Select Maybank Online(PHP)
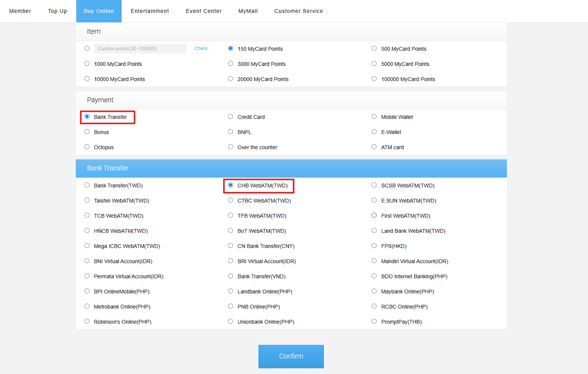588x374 pixels. coord(374,291)
